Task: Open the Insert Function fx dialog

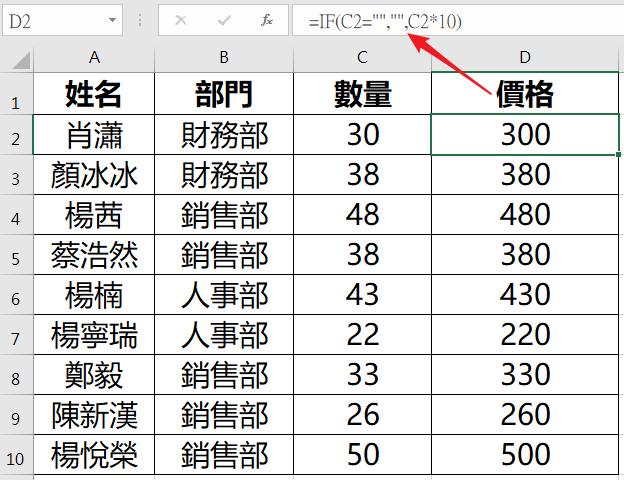Action: point(266,20)
